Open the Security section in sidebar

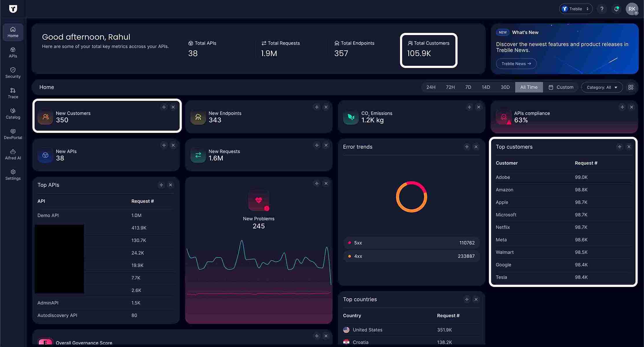click(x=13, y=73)
